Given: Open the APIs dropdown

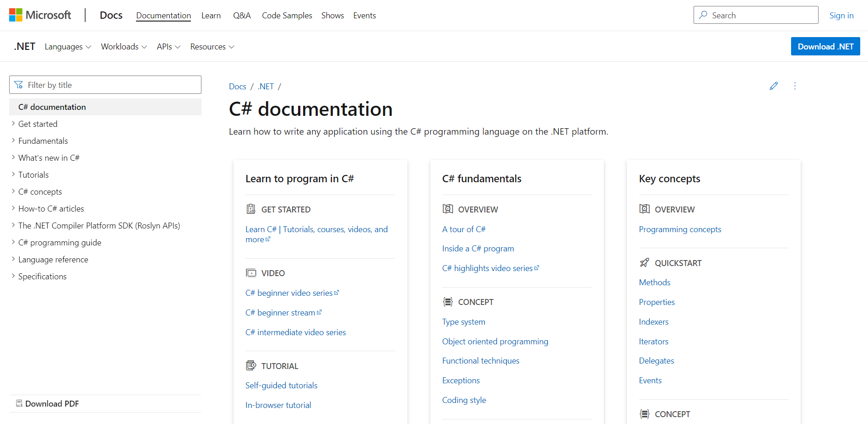Looking at the screenshot, I should 168,47.
